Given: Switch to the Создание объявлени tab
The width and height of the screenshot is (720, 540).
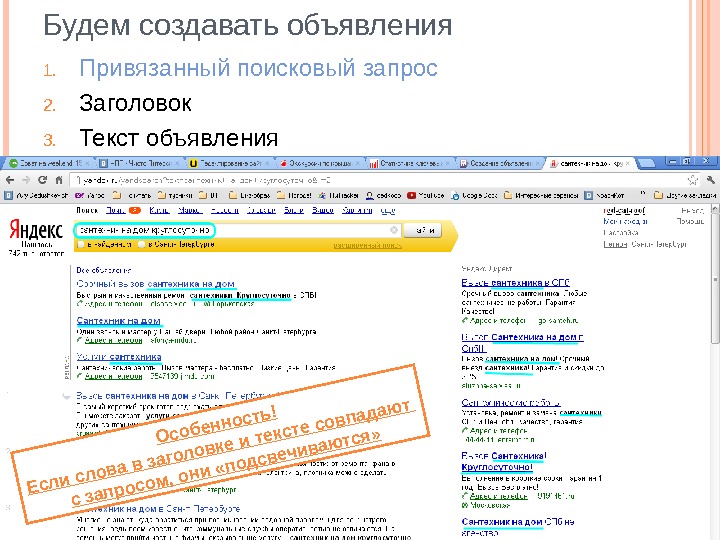Looking at the screenshot, I should (500, 163).
